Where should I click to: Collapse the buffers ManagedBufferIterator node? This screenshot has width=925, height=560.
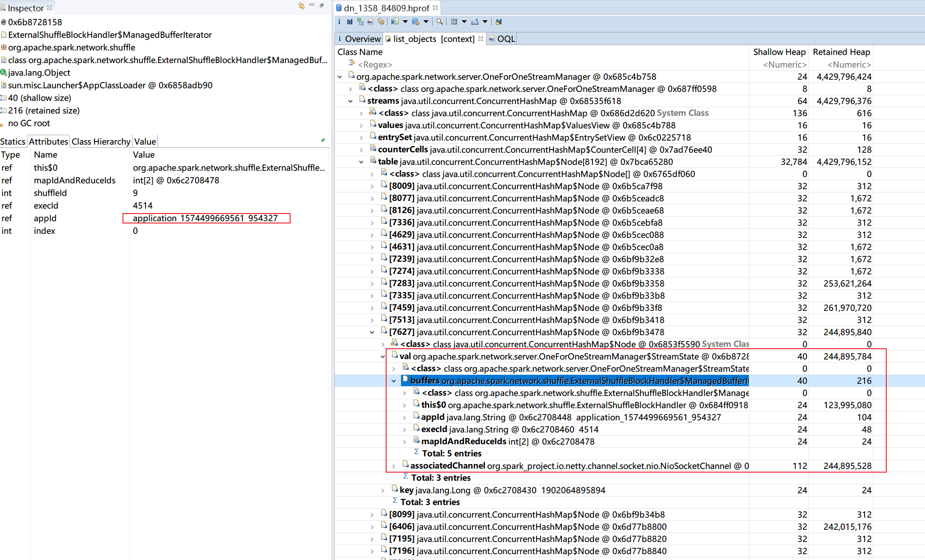[x=394, y=381]
